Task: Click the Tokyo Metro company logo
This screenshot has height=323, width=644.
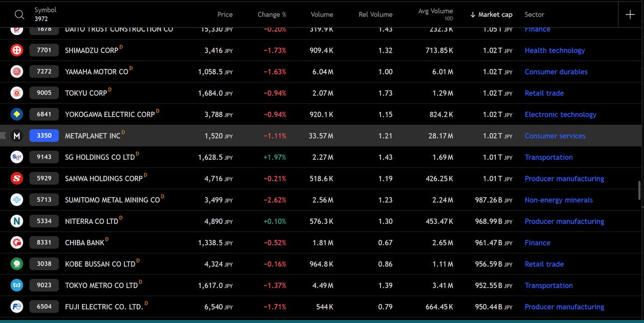Action: pos(17,285)
